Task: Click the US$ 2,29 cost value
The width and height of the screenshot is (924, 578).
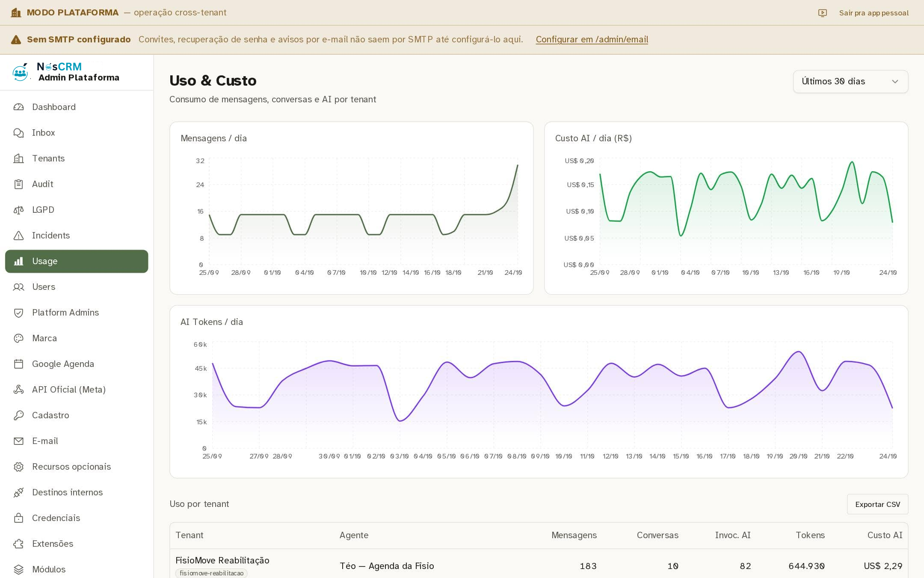Action: (x=883, y=566)
